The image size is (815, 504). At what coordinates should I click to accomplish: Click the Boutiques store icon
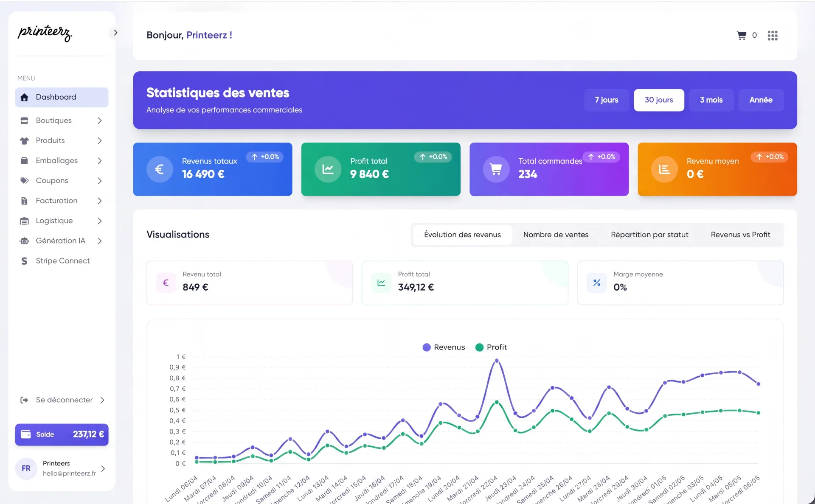pos(25,120)
